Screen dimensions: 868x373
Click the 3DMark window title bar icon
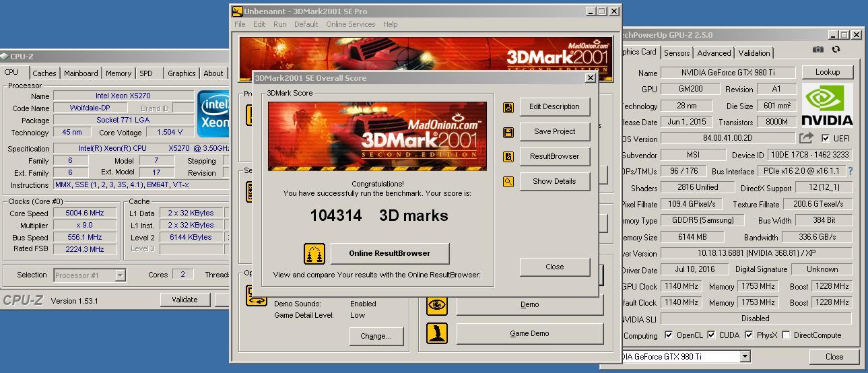(237, 11)
